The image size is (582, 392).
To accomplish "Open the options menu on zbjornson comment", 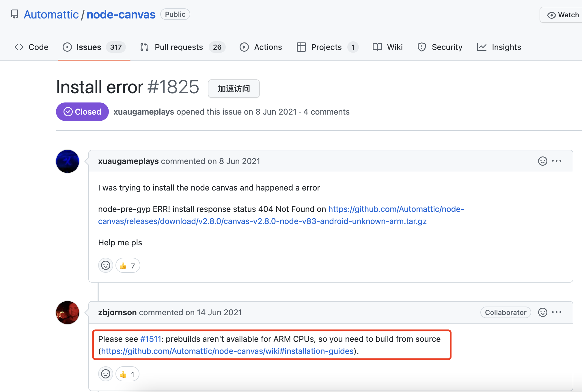I will [x=557, y=312].
